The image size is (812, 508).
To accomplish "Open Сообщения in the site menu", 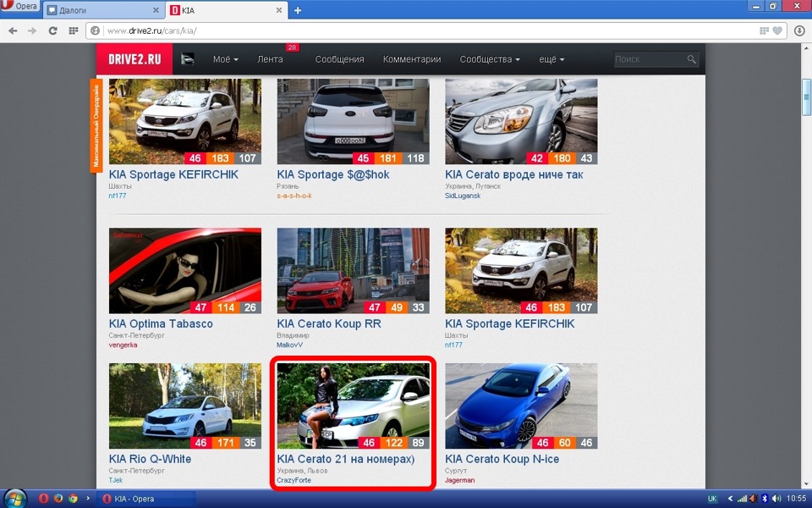I will click(x=339, y=59).
